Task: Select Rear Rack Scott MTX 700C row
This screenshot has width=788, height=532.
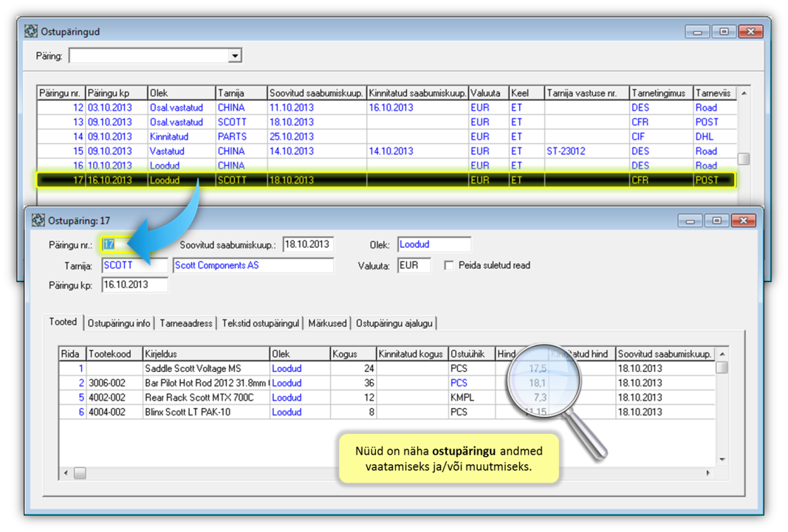Action: [x=386, y=398]
